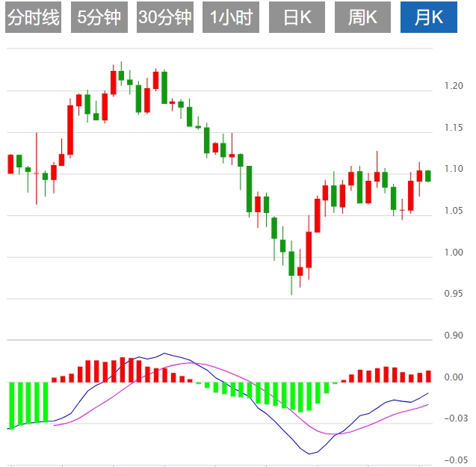476x467 pixels.
Task: Click the 0.00 MACD axis label
Action: coord(454,377)
